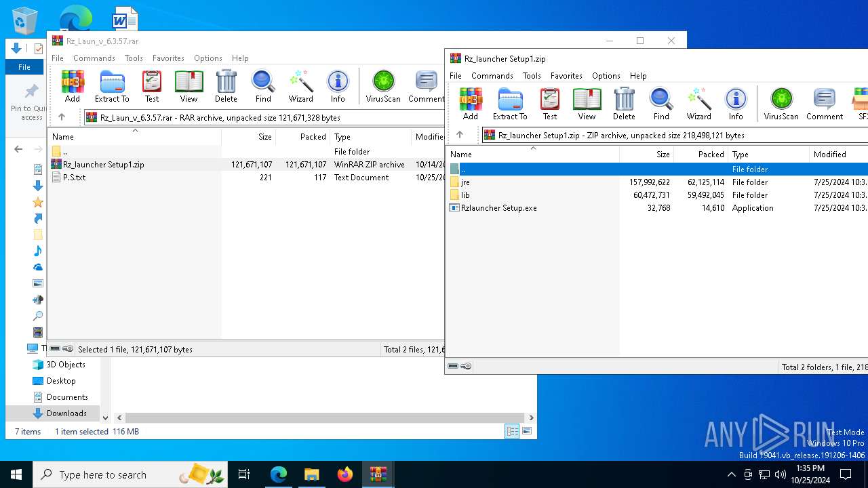Go up one level in Rz_Laun_v_6.3.57.rar window
This screenshot has width=868, height=488.
62,117
